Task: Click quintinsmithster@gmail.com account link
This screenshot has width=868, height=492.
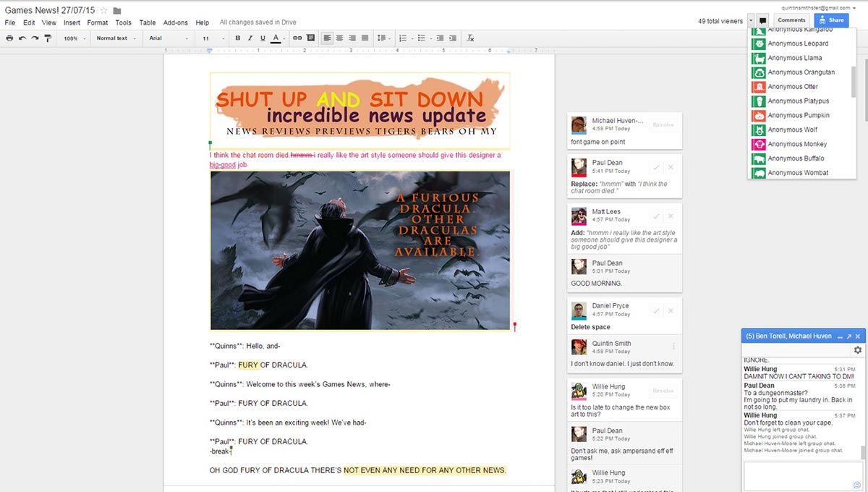Action: 818,7
